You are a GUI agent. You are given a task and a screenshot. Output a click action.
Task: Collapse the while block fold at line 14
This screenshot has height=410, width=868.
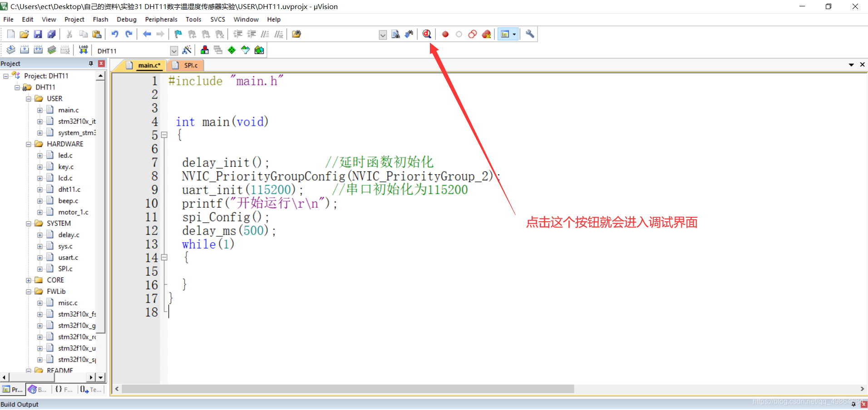coord(164,257)
